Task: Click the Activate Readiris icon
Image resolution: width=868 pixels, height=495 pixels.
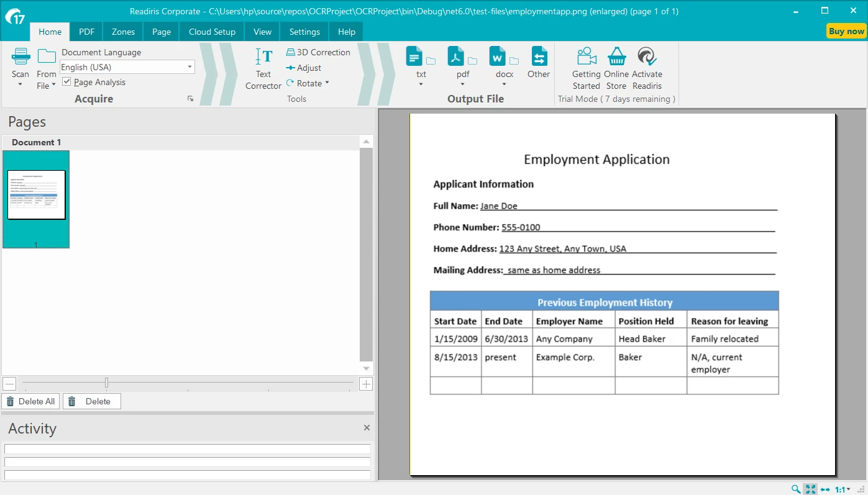Action: 647,57
